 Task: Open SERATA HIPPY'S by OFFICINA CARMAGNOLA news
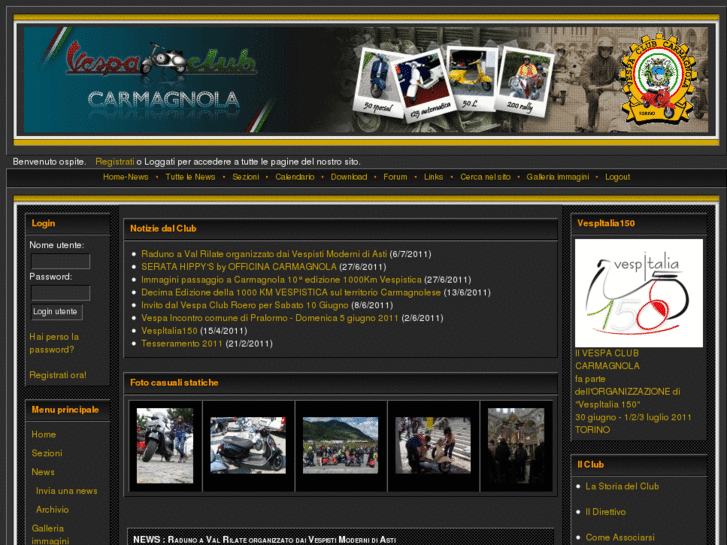[x=239, y=267]
